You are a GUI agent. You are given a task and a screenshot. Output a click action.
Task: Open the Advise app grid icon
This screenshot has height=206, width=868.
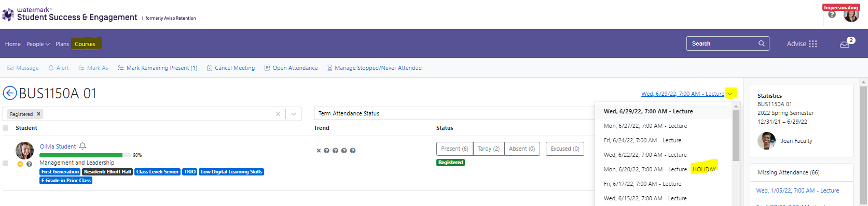pyautogui.click(x=813, y=44)
